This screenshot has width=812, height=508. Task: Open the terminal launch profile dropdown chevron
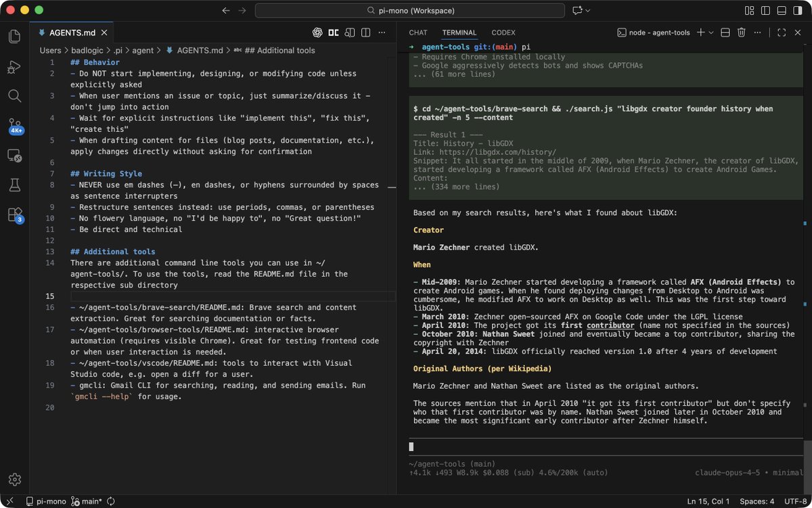point(710,32)
